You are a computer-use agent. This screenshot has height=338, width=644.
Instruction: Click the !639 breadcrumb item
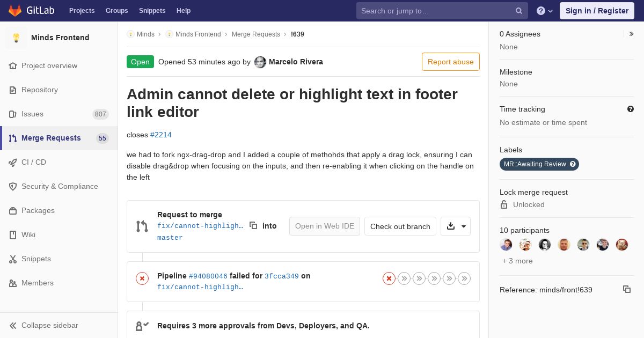[x=297, y=34]
